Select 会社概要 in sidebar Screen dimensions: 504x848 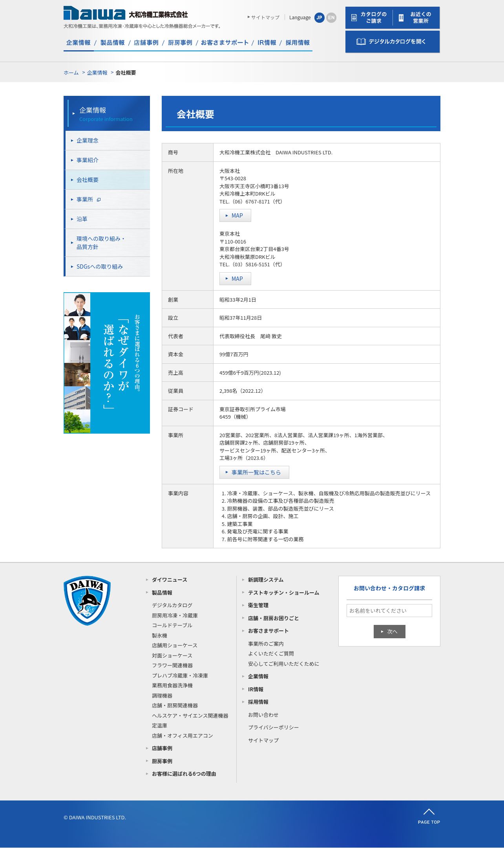point(108,180)
